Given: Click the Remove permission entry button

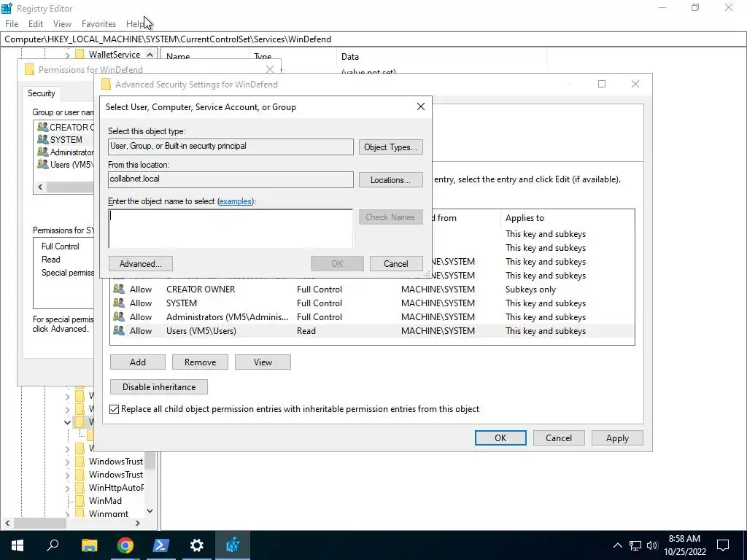Looking at the screenshot, I should 200,362.
